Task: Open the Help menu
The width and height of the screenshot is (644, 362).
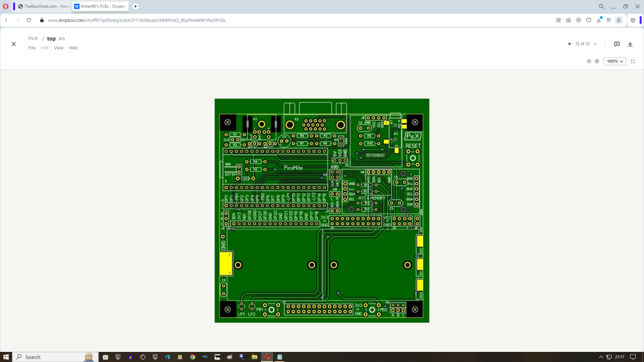Action: (73, 48)
